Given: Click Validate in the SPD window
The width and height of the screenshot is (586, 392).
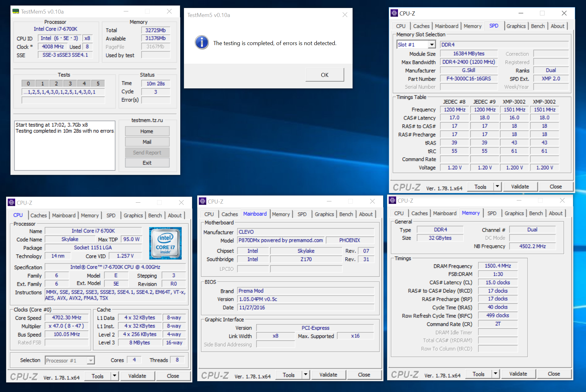Looking at the screenshot, I should point(520,187).
